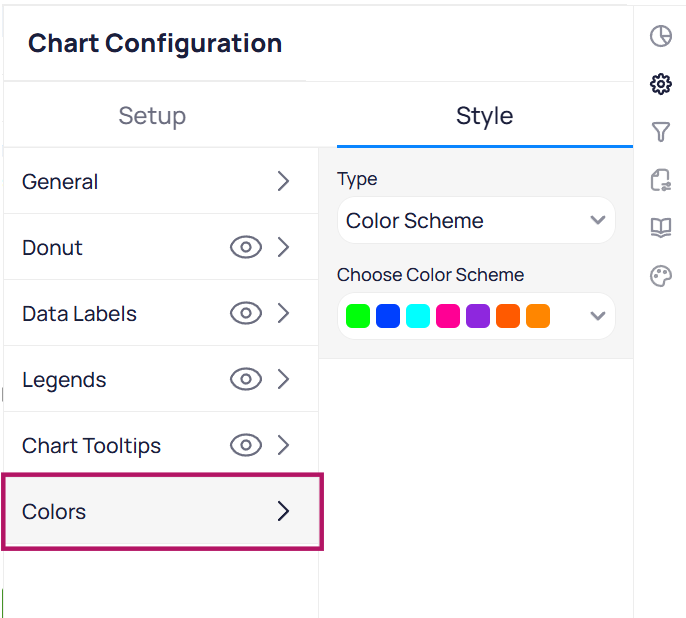The height and width of the screenshot is (618, 686).
Task: Toggle Chart Tooltips eye icon
Action: [245, 446]
